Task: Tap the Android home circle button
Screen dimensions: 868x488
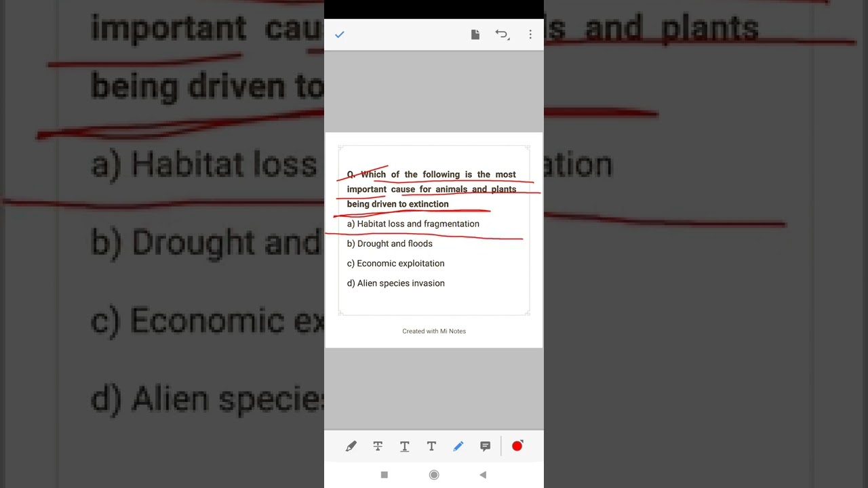Action: point(434,475)
